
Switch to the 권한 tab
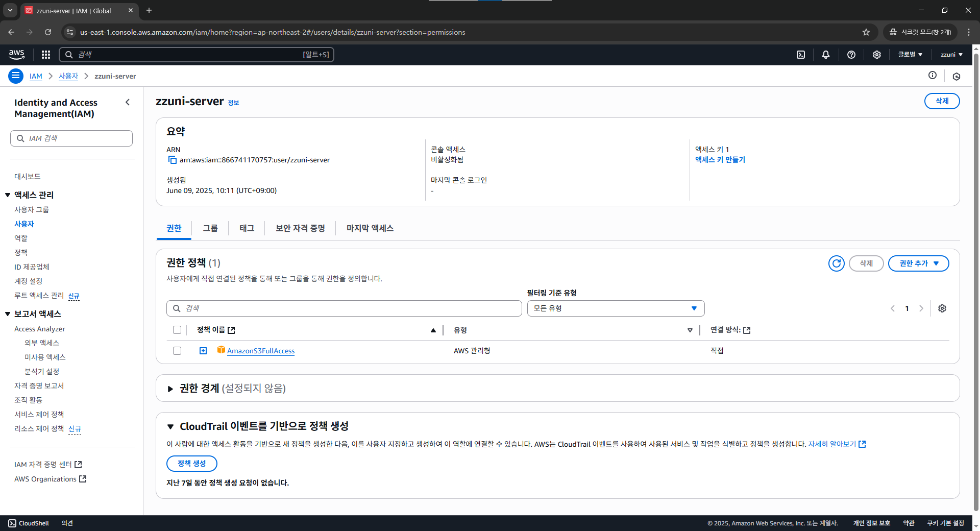pos(174,228)
